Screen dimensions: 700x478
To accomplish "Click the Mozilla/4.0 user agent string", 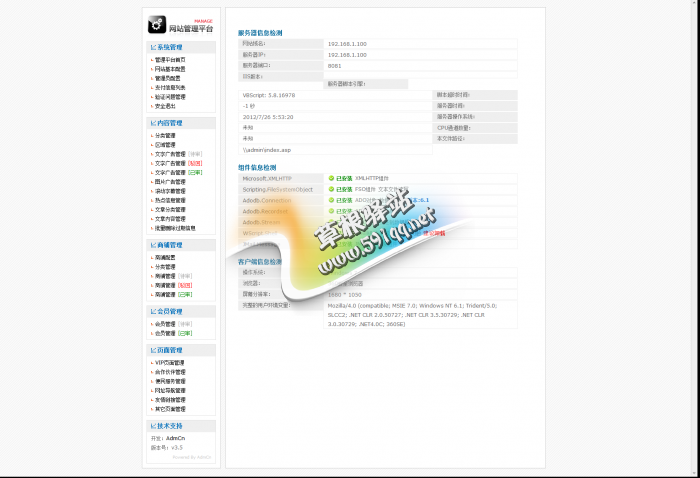I will point(412,315).
